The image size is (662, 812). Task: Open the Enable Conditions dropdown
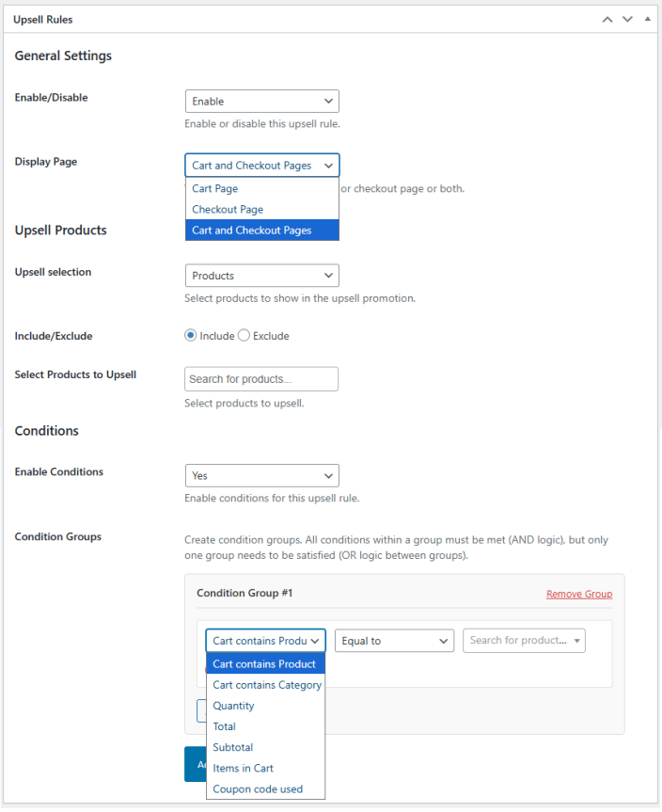point(261,475)
